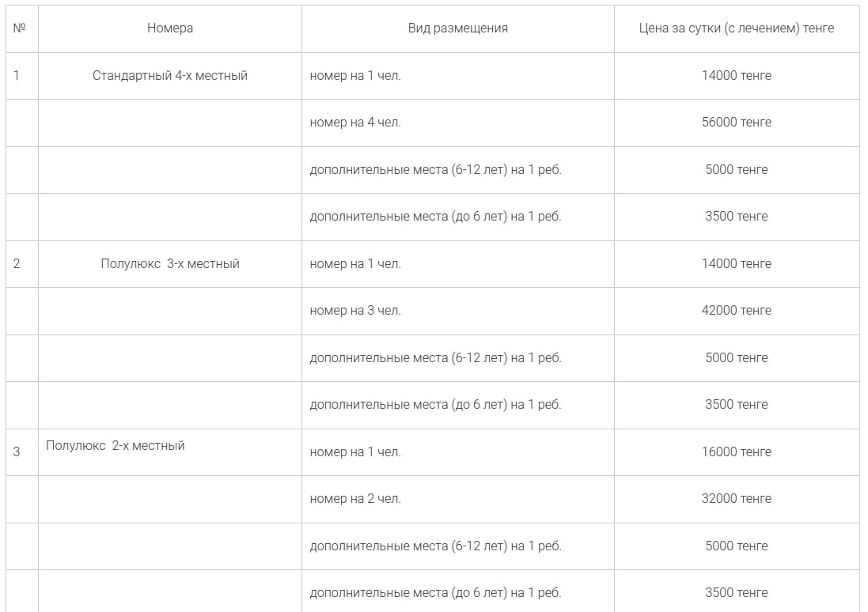868x612 pixels.
Task: Click row number 1 cell
Action: pos(22,76)
